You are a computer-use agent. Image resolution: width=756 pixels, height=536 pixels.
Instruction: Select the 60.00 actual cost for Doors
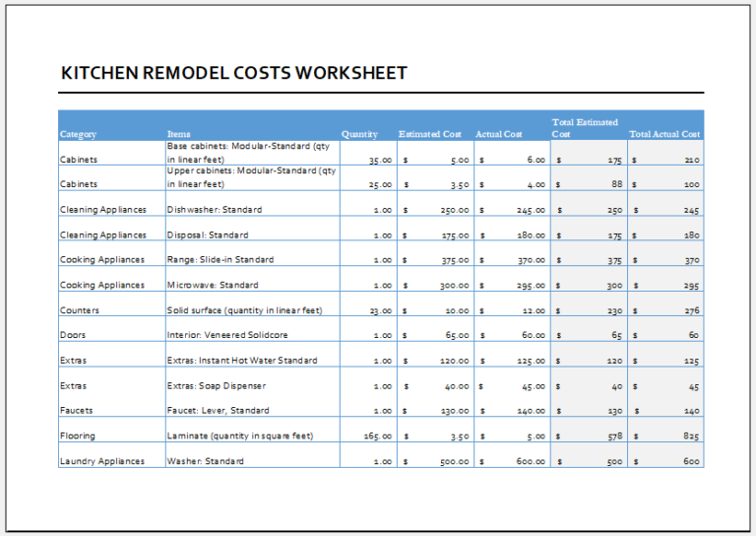point(513,329)
